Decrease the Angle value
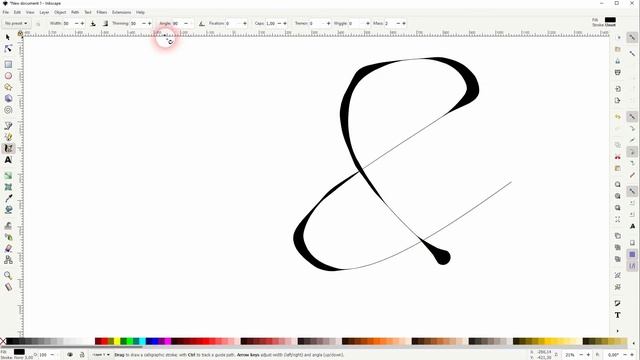Image resolution: width=640 pixels, height=360 pixels. point(186,24)
